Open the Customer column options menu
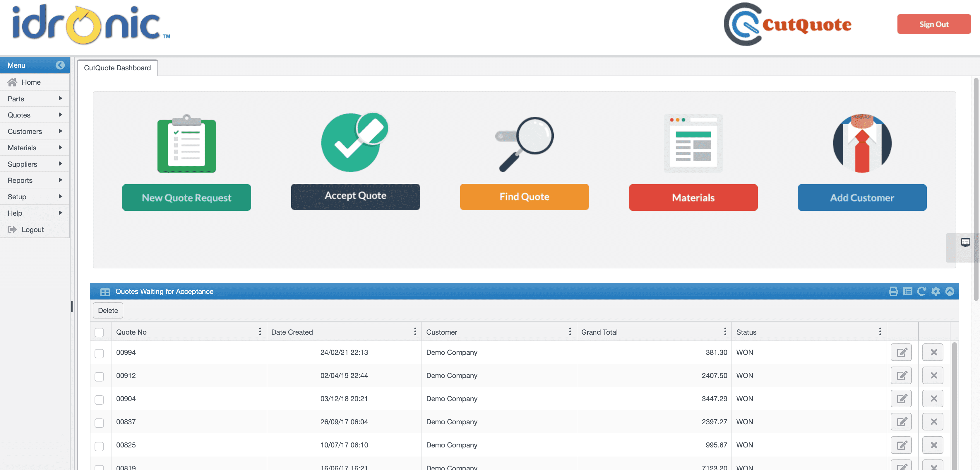This screenshot has height=470, width=980. pyautogui.click(x=570, y=332)
